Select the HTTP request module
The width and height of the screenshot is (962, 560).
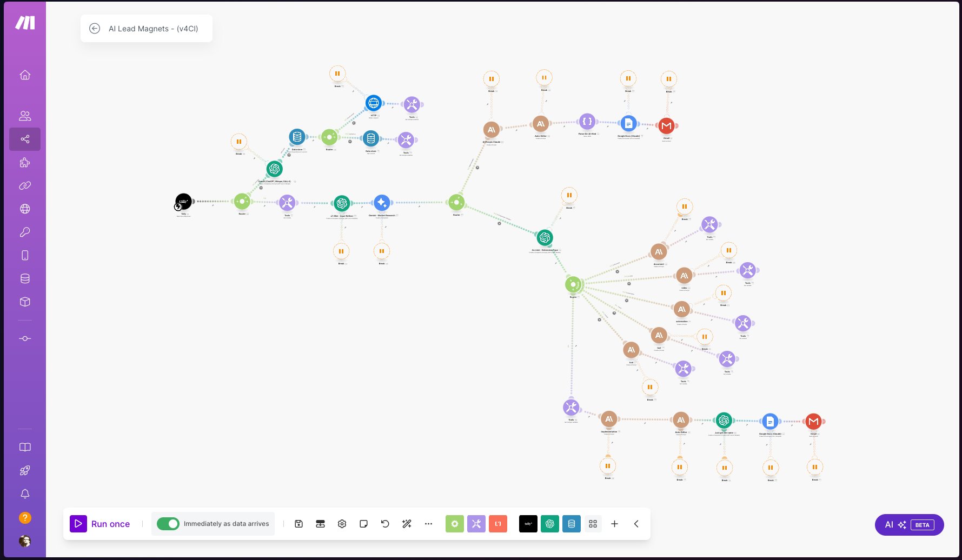[374, 103]
